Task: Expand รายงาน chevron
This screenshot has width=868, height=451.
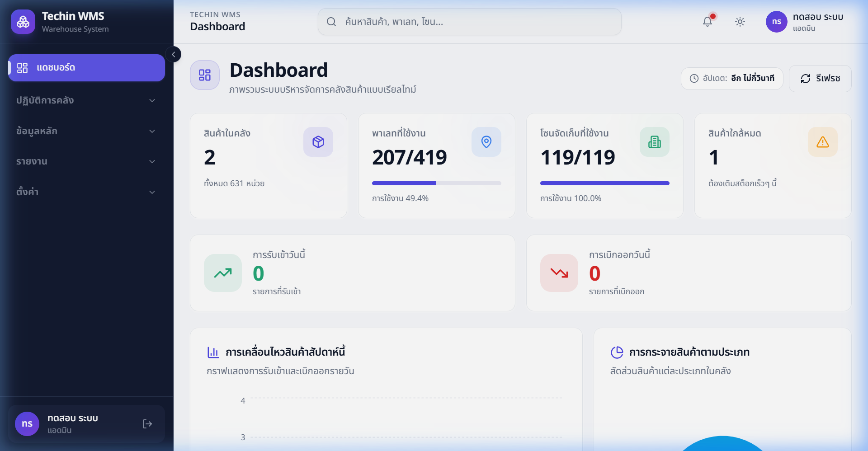Action: point(152,161)
